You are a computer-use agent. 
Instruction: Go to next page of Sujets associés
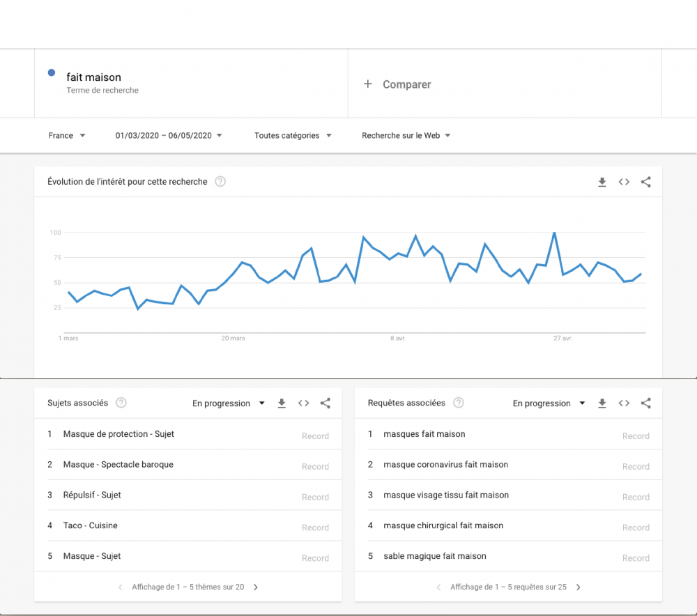(256, 587)
